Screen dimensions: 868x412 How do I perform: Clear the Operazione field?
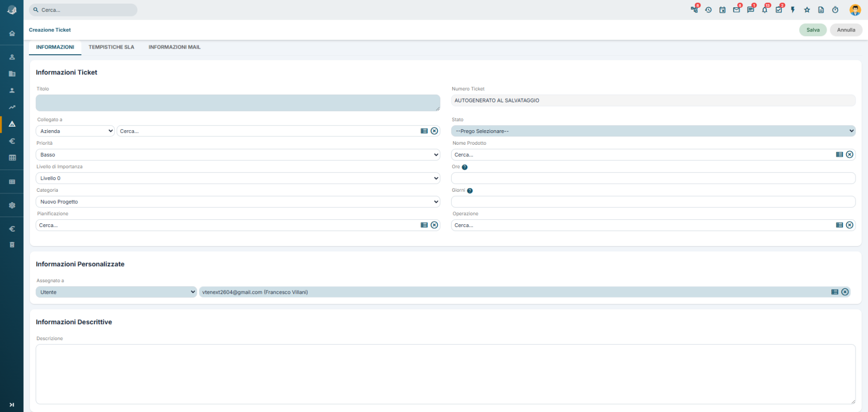pyautogui.click(x=849, y=225)
